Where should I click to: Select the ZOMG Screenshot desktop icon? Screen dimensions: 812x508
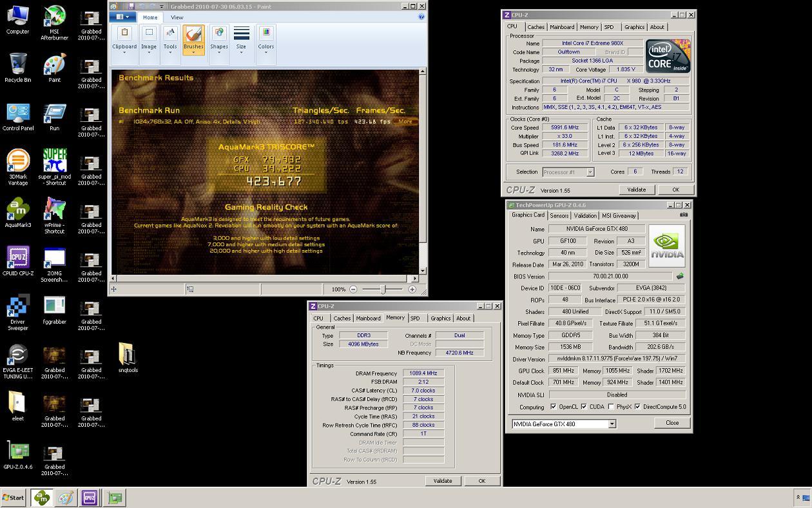(54, 264)
